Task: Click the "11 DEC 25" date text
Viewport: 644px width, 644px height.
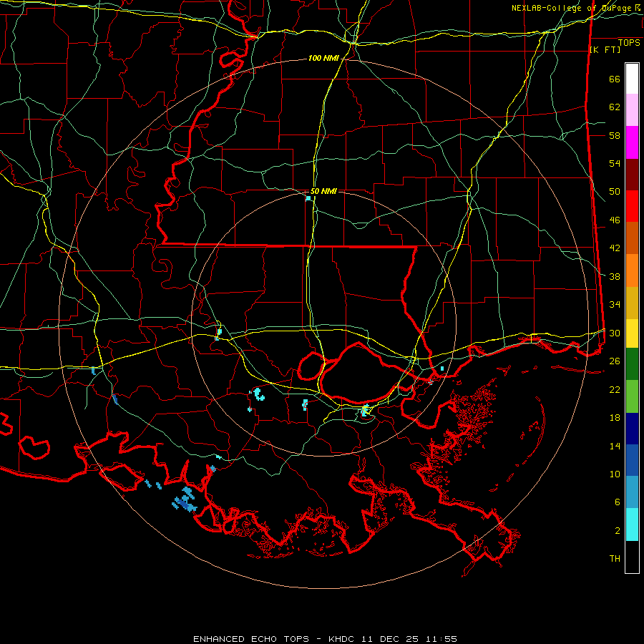Action: pyautogui.click(x=390, y=639)
